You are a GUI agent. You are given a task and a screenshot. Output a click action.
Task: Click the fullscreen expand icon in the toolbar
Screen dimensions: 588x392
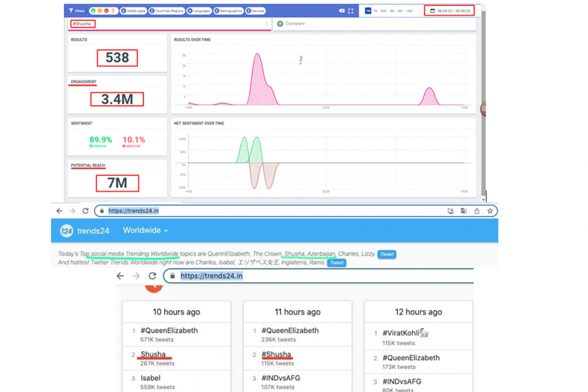[x=351, y=11]
